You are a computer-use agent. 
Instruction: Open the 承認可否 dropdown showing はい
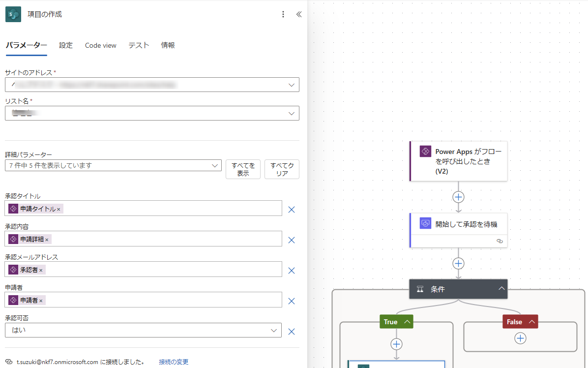click(274, 331)
